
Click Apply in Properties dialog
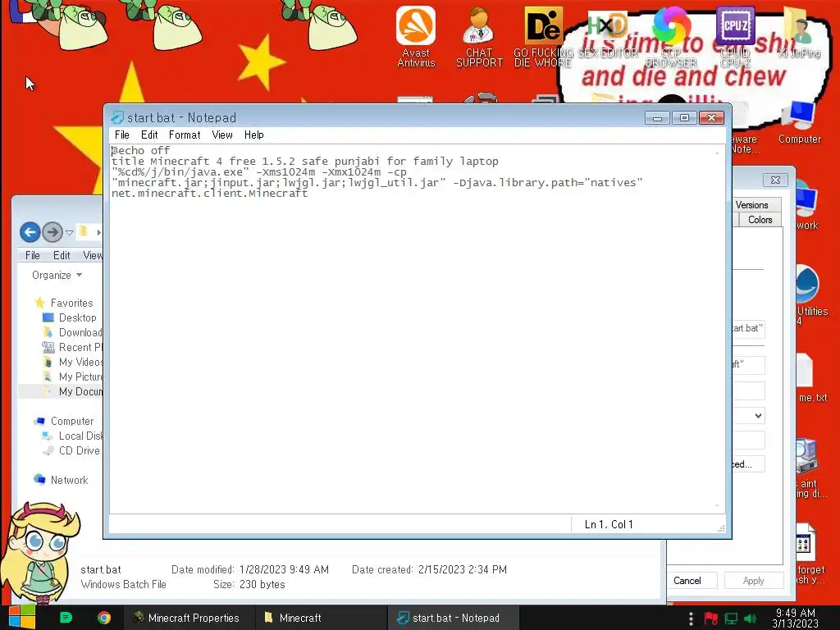(754, 581)
